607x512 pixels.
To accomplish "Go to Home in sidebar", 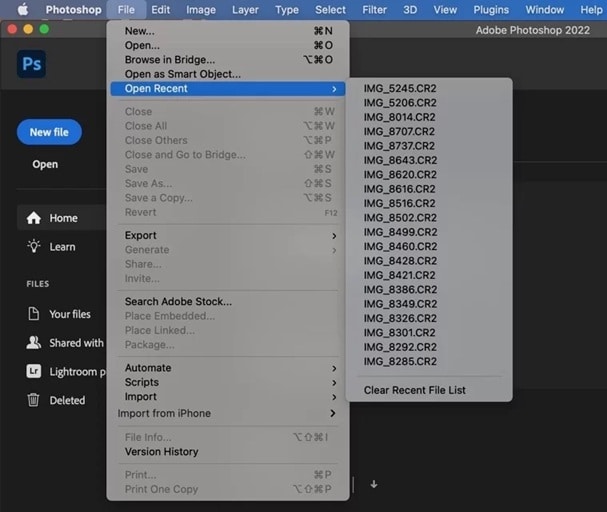I will tap(61, 218).
